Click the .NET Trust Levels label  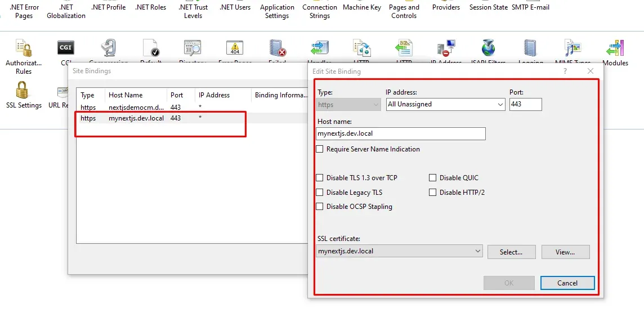(x=193, y=11)
